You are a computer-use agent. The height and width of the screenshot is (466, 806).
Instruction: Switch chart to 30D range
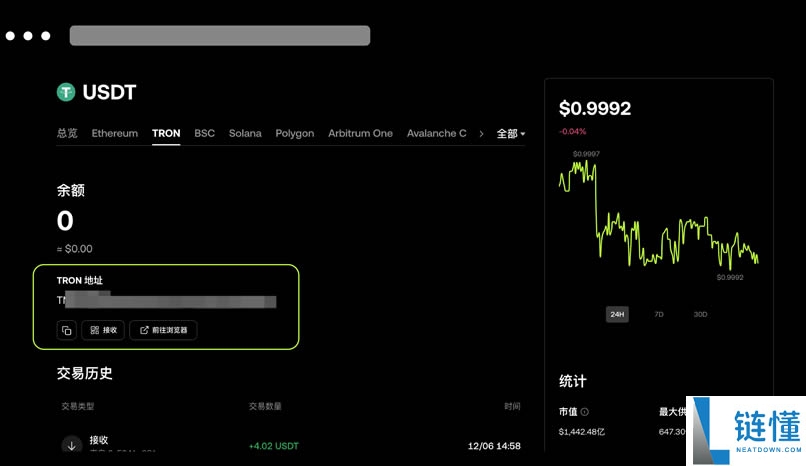click(x=700, y=314)
